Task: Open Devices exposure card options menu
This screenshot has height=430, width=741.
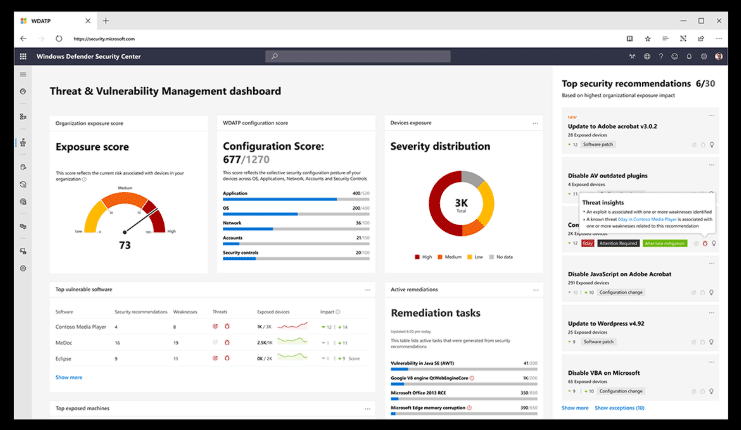Action: pos(535,123)
